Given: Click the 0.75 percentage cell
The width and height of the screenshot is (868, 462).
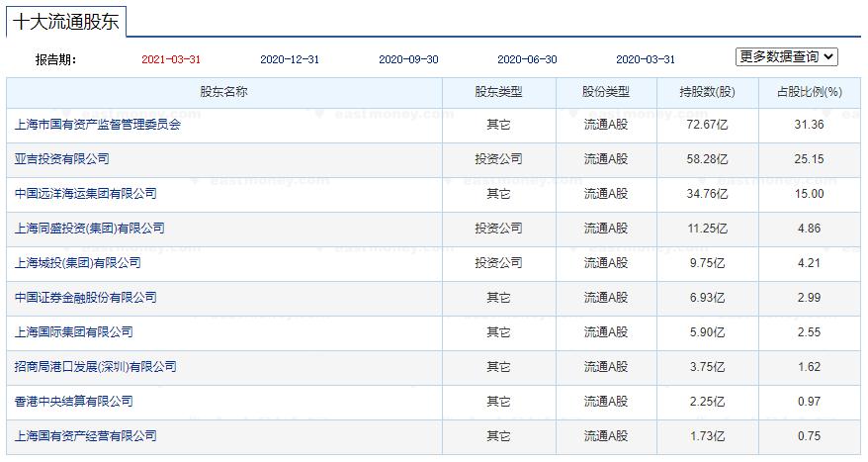Looking at the screenshot, I should pos(810,436).
